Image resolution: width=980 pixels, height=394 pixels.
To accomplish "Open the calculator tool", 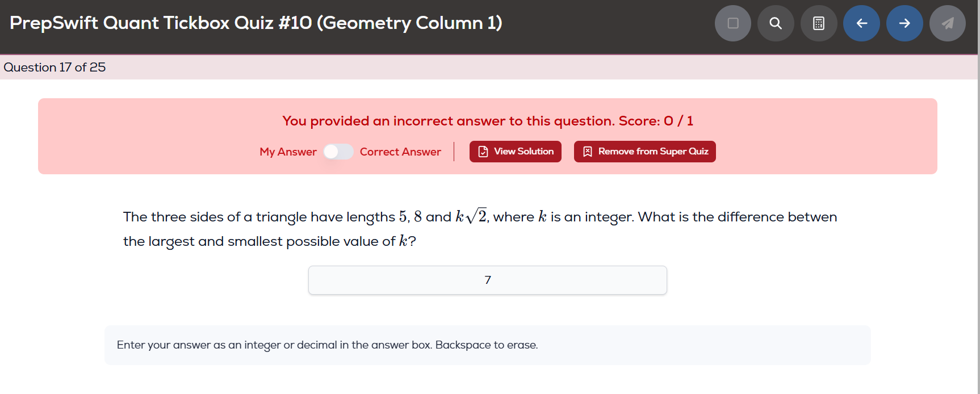I will (819, 23).
